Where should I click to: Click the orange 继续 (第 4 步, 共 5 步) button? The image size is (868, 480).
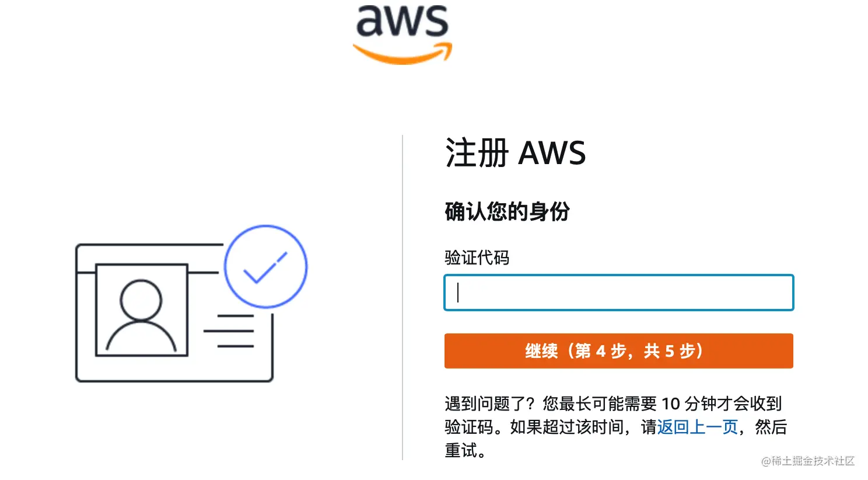click(619, 351)
